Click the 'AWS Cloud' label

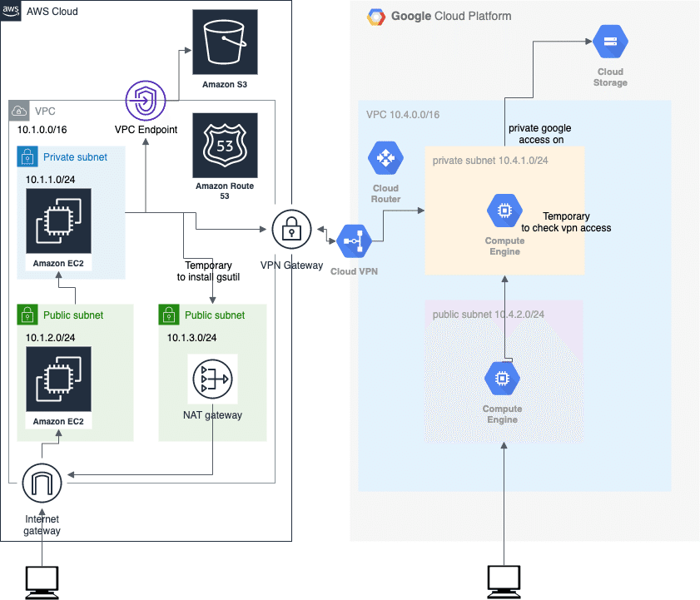(52, 12)
